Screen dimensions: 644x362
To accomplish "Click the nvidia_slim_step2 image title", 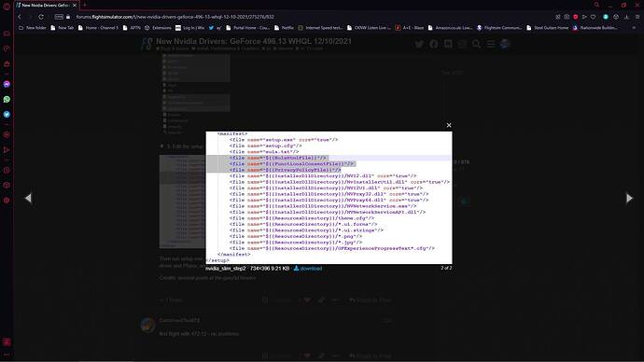I will [226, 269].
